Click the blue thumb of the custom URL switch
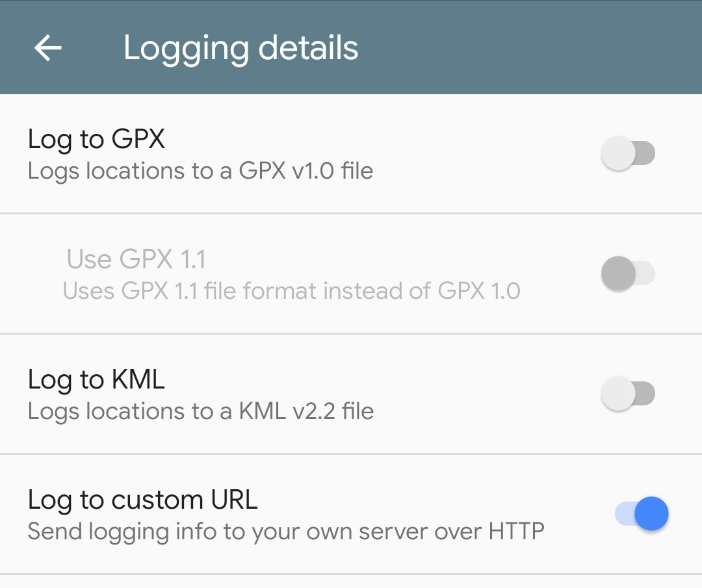The width and height of the screenshot is (702, 588). [651, 514]
